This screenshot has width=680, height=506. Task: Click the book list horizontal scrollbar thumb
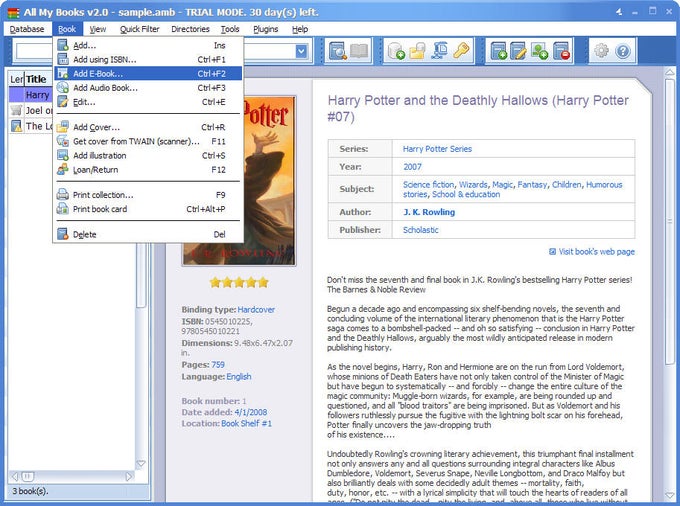point(27,477)
